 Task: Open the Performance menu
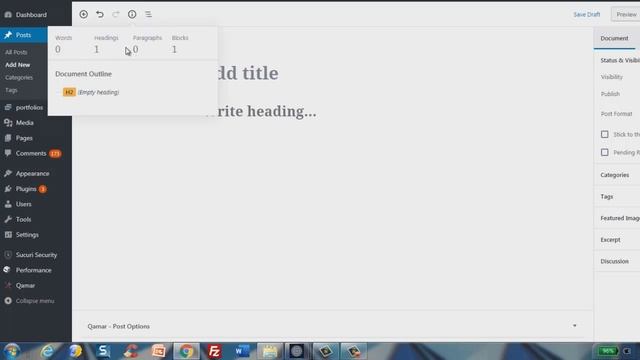[33, 270]
